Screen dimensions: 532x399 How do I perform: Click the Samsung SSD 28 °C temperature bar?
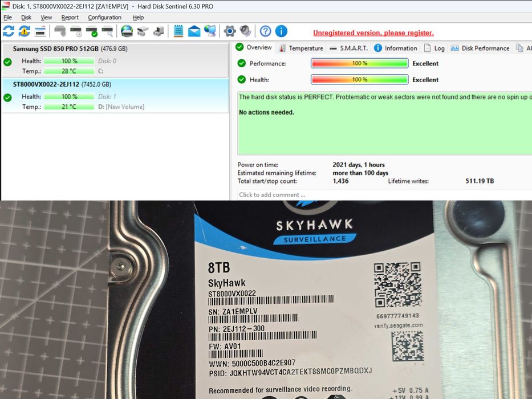69,71
